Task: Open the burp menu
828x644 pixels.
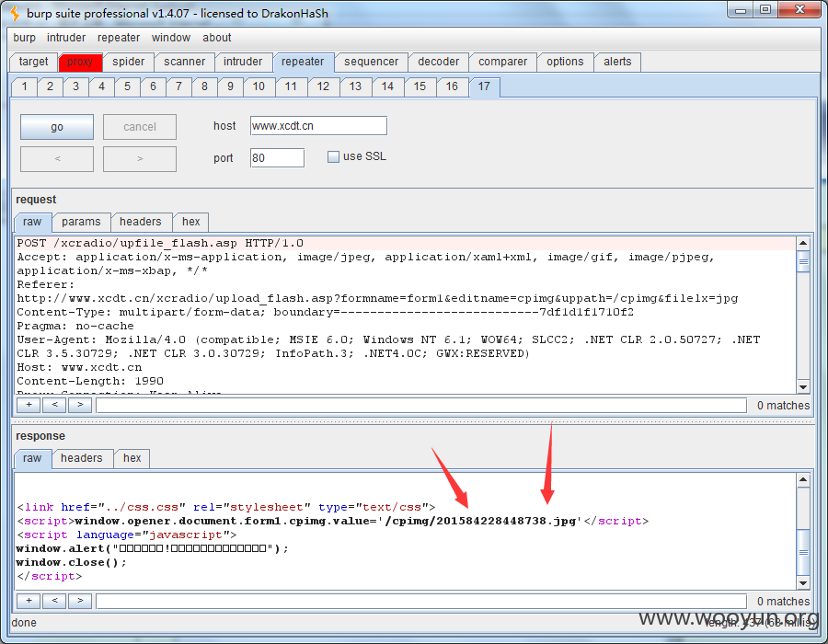Action: point(24,38)
